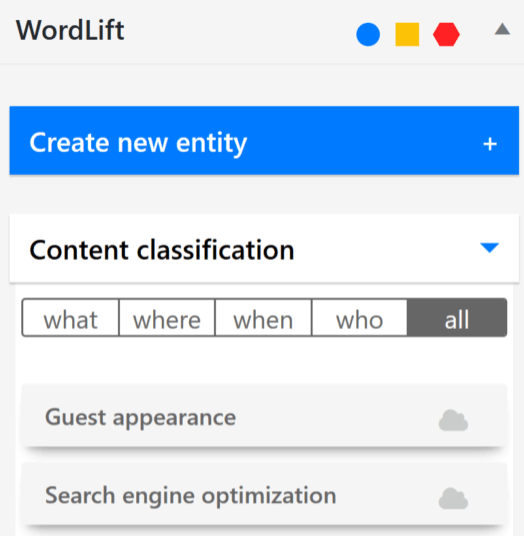Click the cloud icon beside Search engine optimization
Image resolution: width=524 pixels, height=536 pixels.
pos(453,498)
